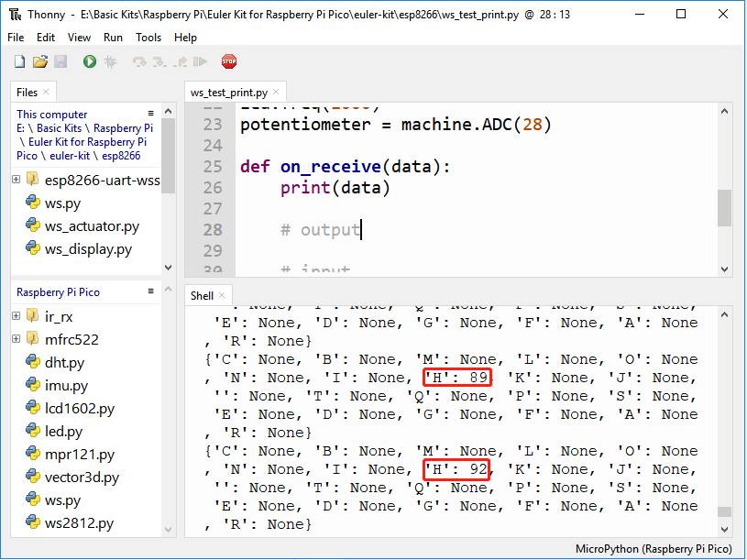Run the current script with the green play icon
The image size is (747, 560).
click(90, 61)
